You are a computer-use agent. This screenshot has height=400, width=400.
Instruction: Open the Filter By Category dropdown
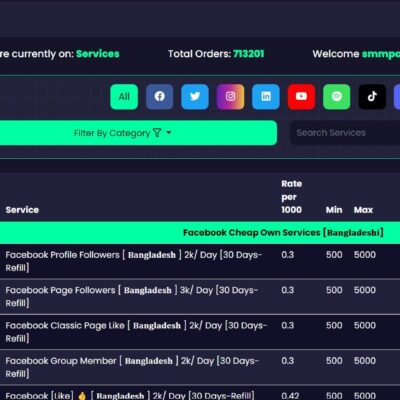pos(138,133)
